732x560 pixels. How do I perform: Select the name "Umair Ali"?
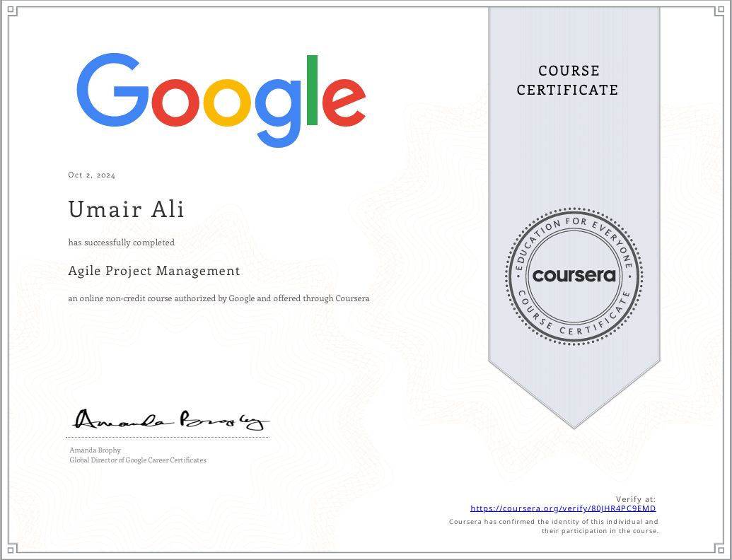126,209
